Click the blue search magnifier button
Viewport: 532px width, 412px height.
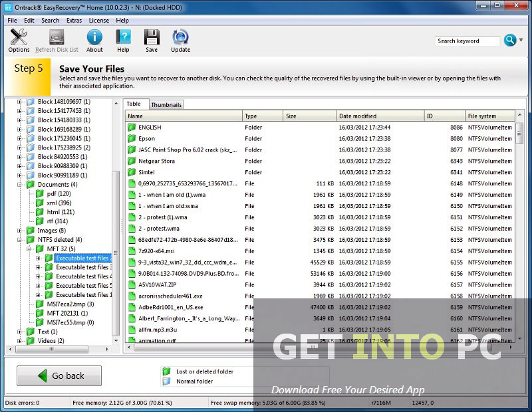click(510, 41)
